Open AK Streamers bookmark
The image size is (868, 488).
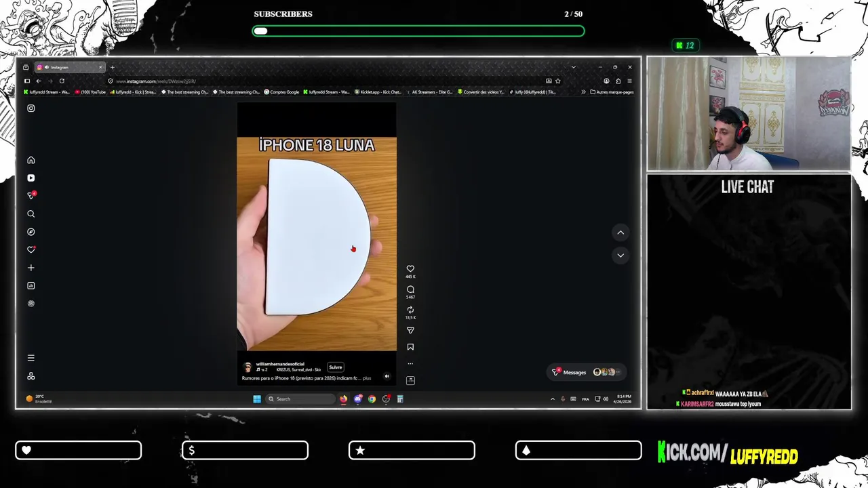click(x=430, y=92)
